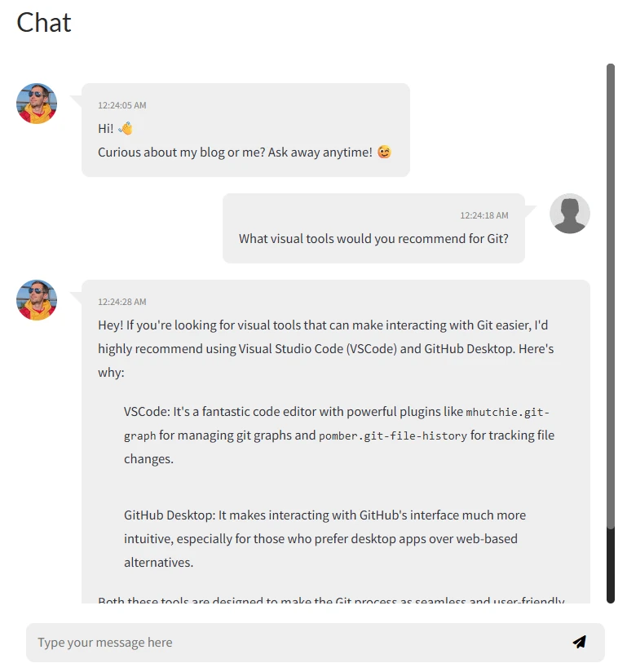Click the waving hand emoji

pyautogui.click(x=126, y=128)
